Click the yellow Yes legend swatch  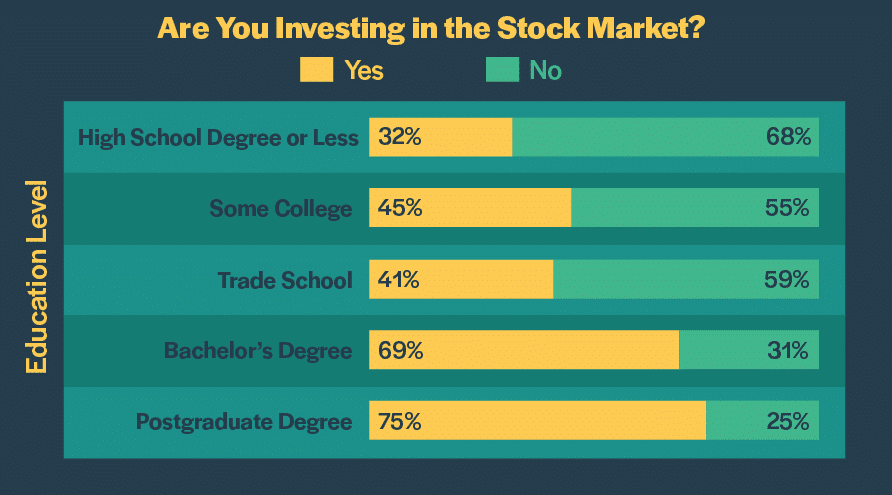click(316, 70)
